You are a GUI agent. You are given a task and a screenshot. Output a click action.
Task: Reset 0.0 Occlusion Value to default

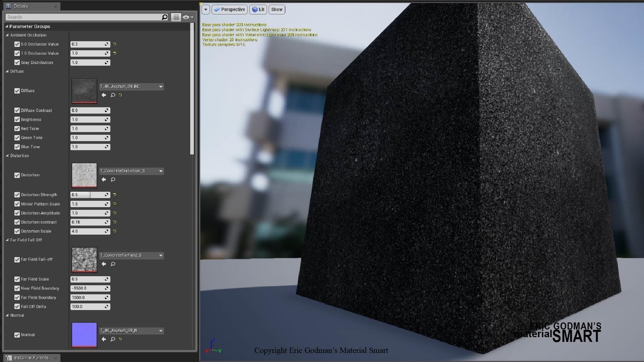tap(115, 44)
